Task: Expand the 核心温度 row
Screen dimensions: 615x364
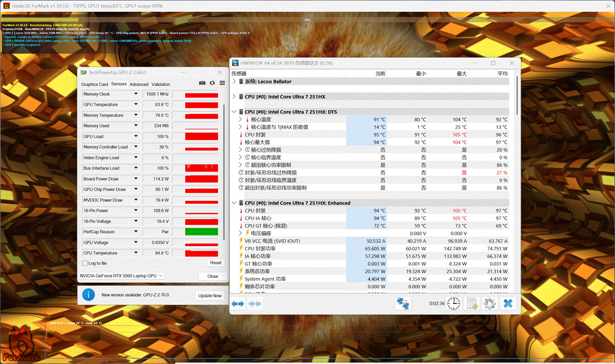Action: tap(240, 119)
